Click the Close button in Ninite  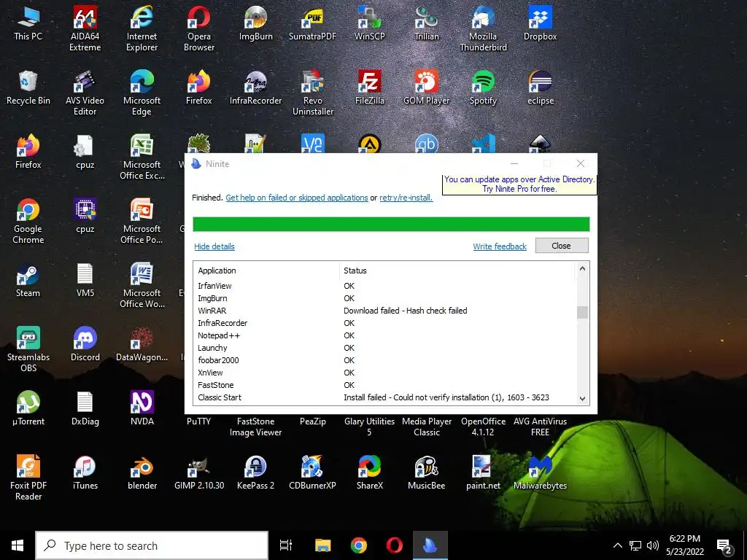(561, 246)
